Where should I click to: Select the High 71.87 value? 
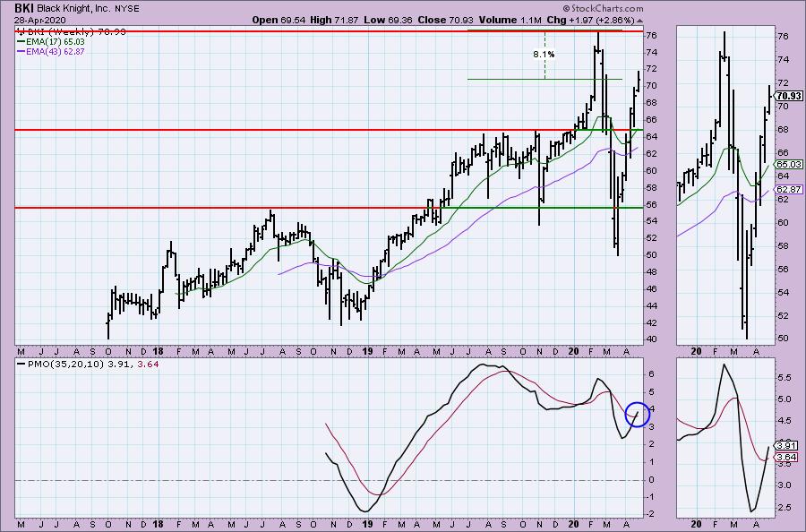(334, 20)
